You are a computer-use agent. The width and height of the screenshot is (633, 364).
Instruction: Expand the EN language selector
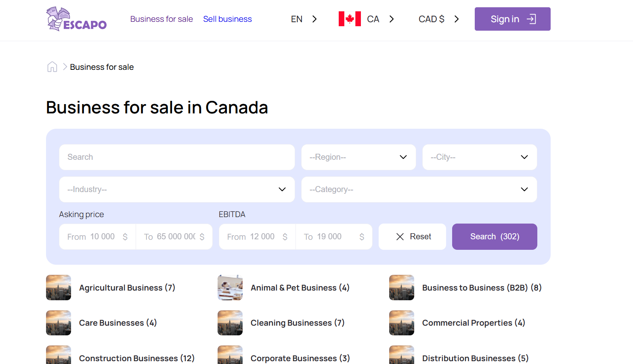[304, 19]
